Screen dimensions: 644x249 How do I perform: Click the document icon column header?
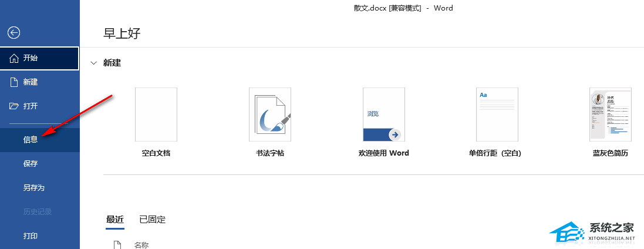click(117, 245)
